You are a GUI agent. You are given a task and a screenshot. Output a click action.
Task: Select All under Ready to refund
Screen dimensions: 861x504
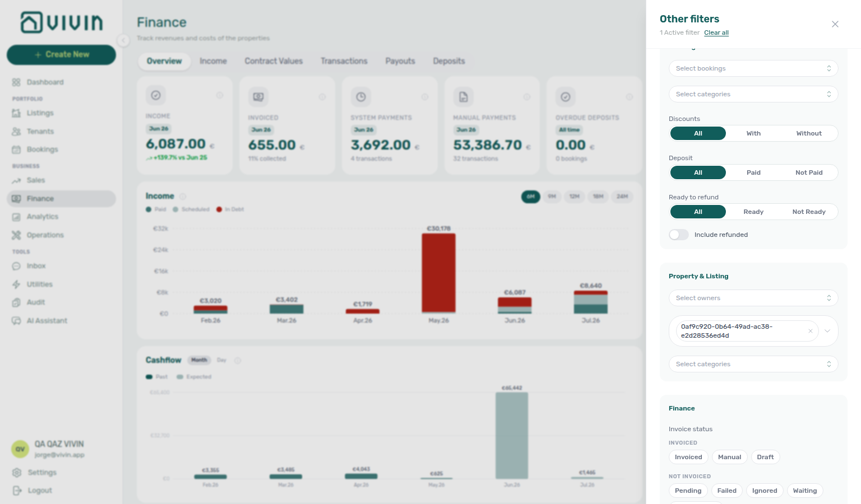698,212
